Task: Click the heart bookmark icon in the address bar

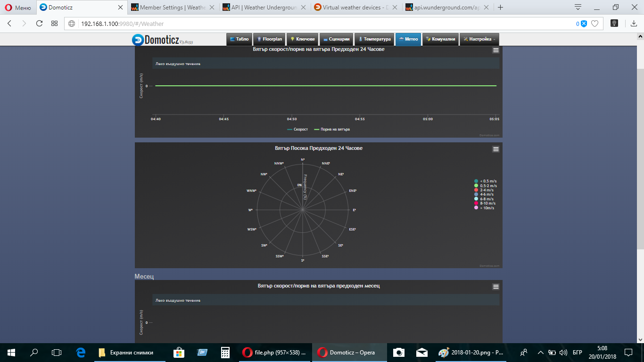Action: 595,24
